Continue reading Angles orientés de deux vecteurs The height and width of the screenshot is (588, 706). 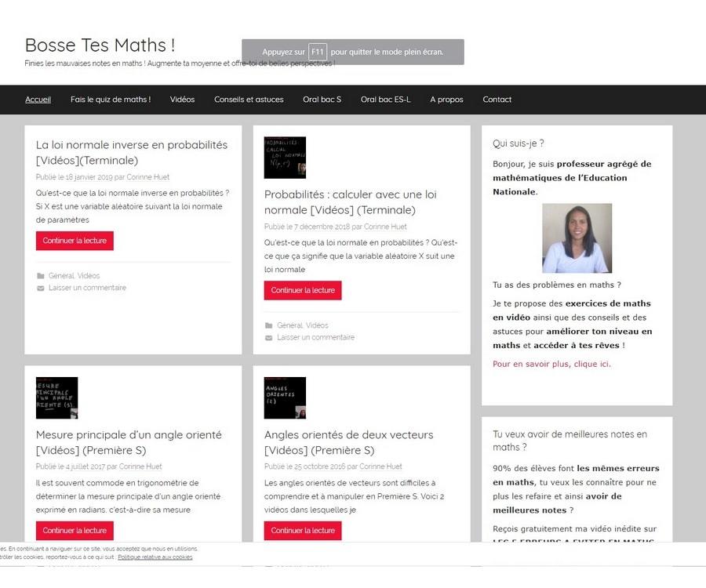(x=303, y=531)
